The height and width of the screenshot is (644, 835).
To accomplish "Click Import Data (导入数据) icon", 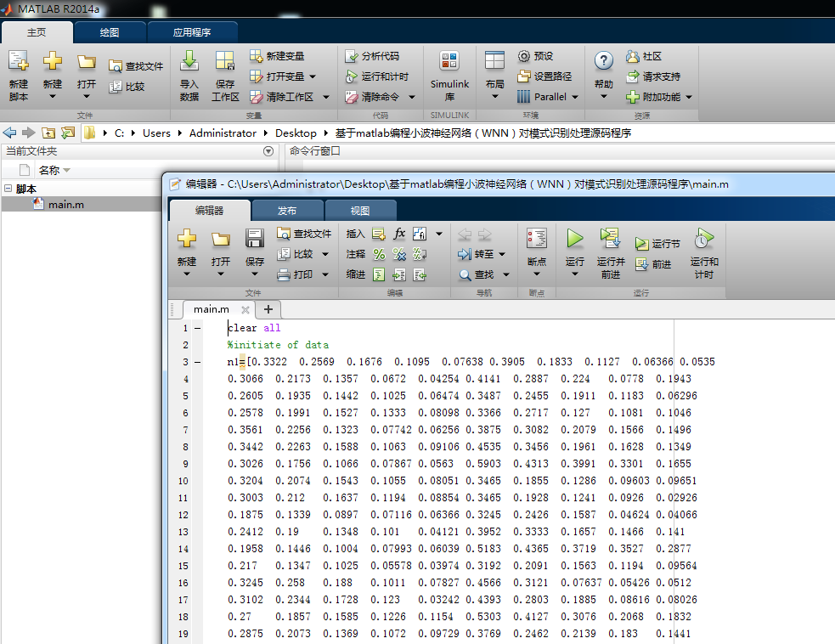I will [189, 61].
